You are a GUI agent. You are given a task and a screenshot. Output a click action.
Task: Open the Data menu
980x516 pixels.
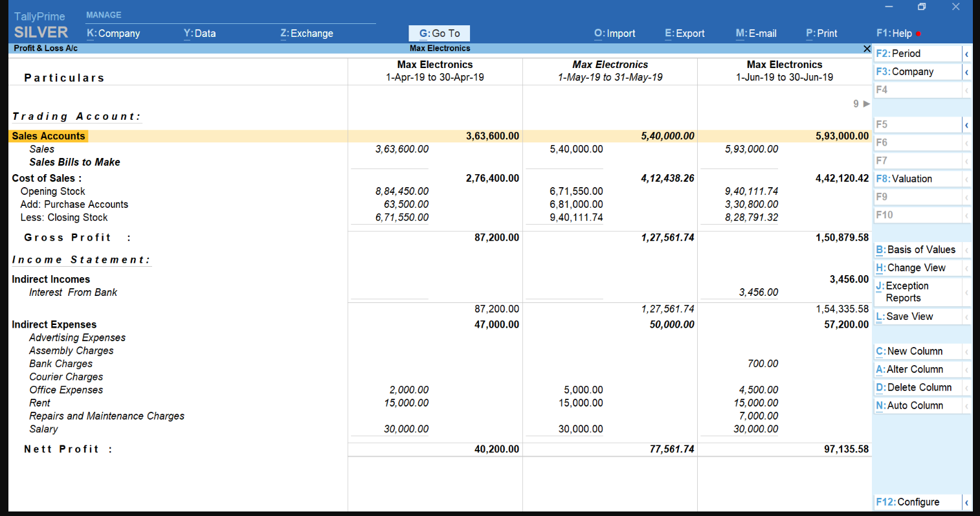point(199,34)
